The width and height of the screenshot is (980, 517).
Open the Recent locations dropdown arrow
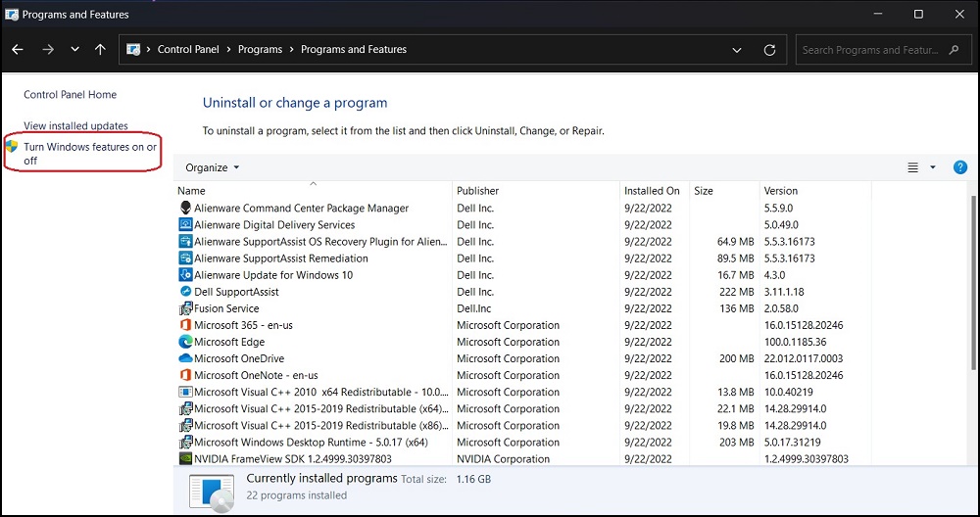click(74, 50)
